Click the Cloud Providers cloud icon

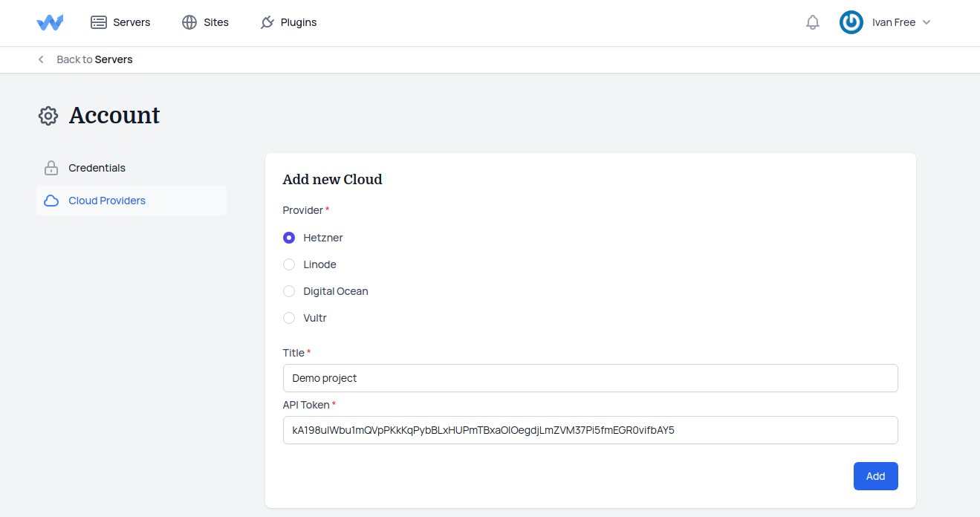(51, 201)
